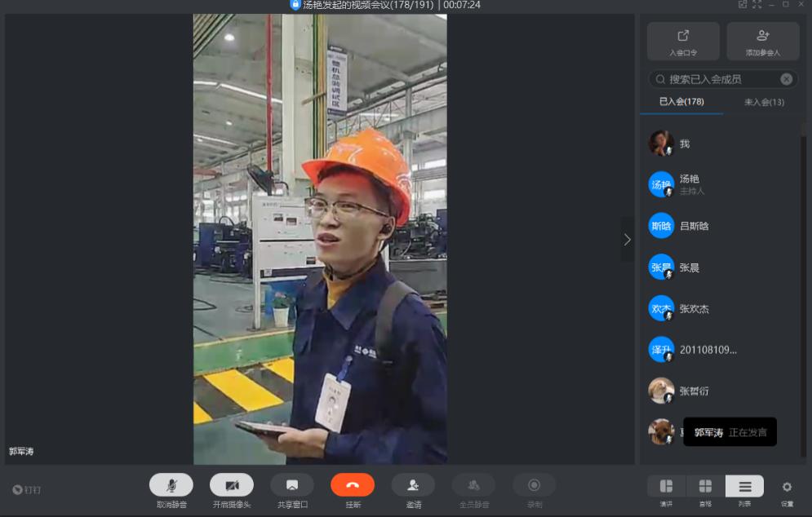The width and height of the screenshot is (812, 517).
Task: Click 入会口令 share button
Action: click(x=683, y=41)
